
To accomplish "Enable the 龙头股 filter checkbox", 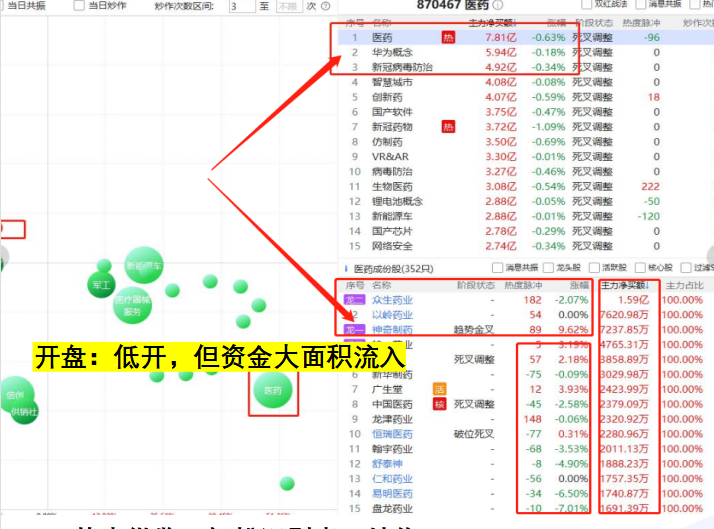I will pos(548,267).
